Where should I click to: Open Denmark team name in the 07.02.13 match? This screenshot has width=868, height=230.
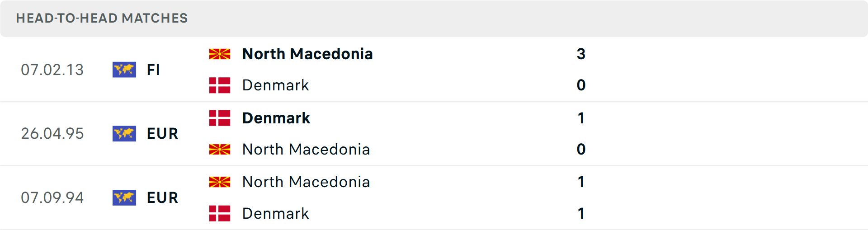pos(275,85)
